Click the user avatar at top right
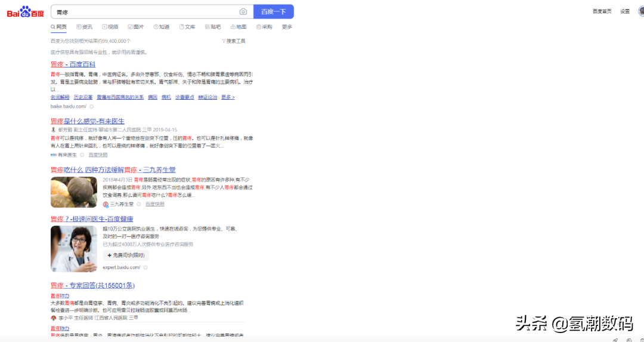The height and width of the screenshot is (342, 644). click(x=641, y=11)
